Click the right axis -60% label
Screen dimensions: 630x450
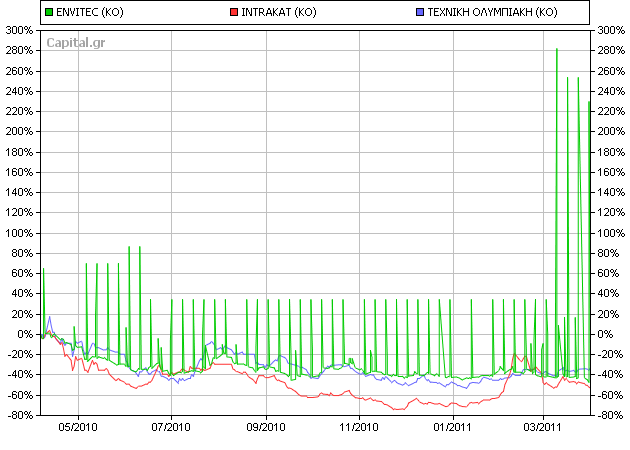[x=609, y=395]
